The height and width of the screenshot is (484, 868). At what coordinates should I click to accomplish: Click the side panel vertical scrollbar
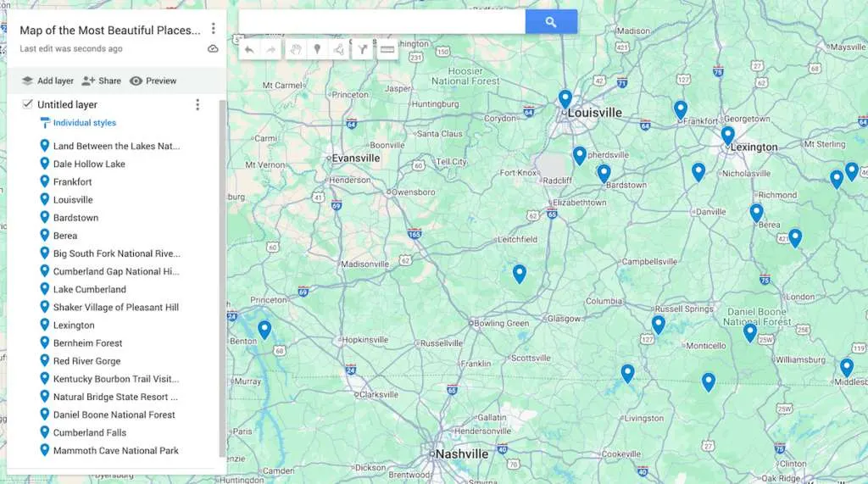[x=223, y=279]
